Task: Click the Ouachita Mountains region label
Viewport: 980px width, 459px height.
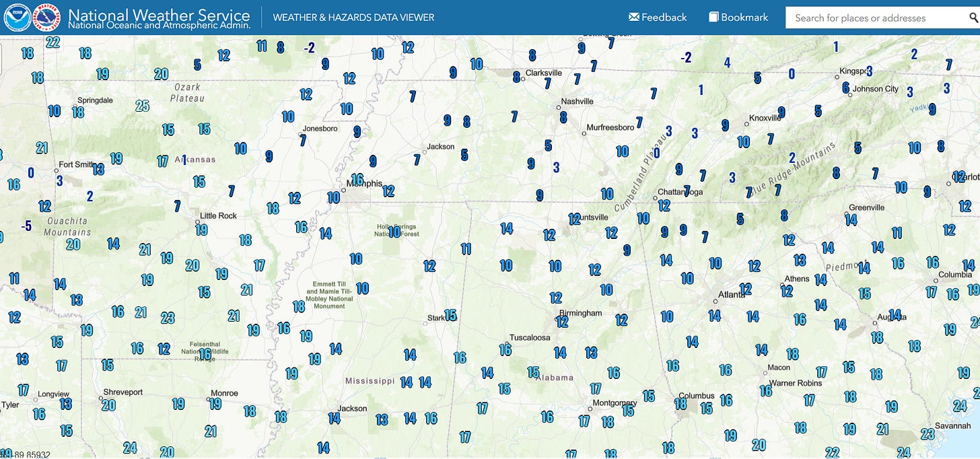Action: coord(67,226)
